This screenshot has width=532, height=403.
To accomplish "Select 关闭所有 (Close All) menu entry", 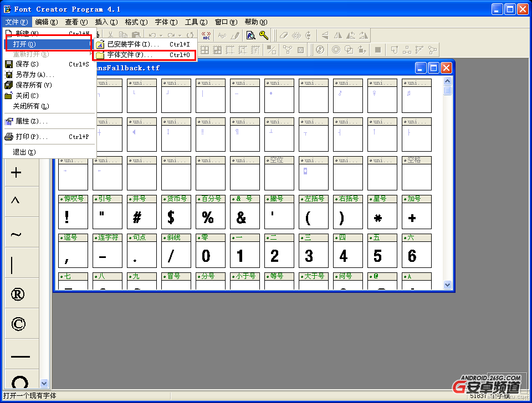I will 49,106.
